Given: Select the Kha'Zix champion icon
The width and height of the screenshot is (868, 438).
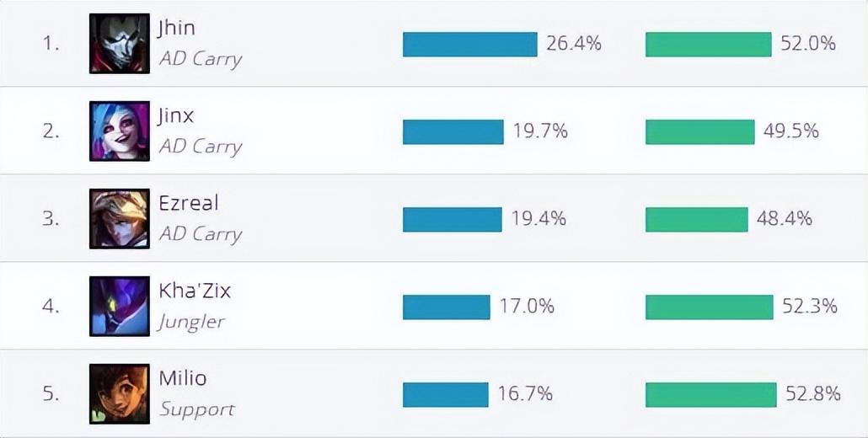Looking at the screenshot, I should 119,307.
